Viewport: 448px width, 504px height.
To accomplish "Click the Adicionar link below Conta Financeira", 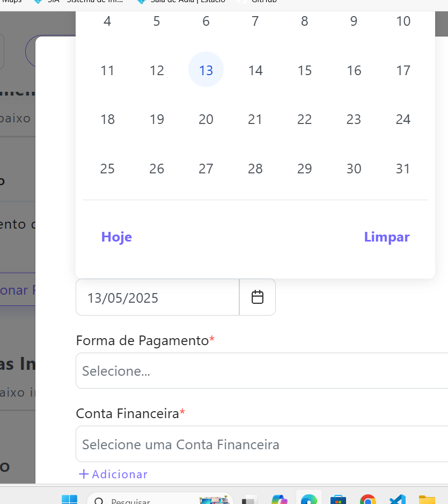I will 113,474.
